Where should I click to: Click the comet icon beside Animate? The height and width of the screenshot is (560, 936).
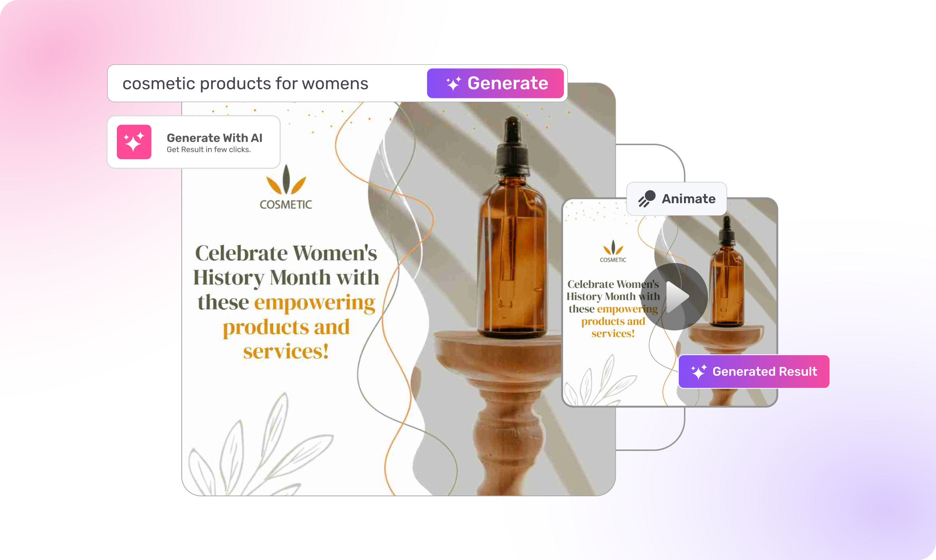646,199
